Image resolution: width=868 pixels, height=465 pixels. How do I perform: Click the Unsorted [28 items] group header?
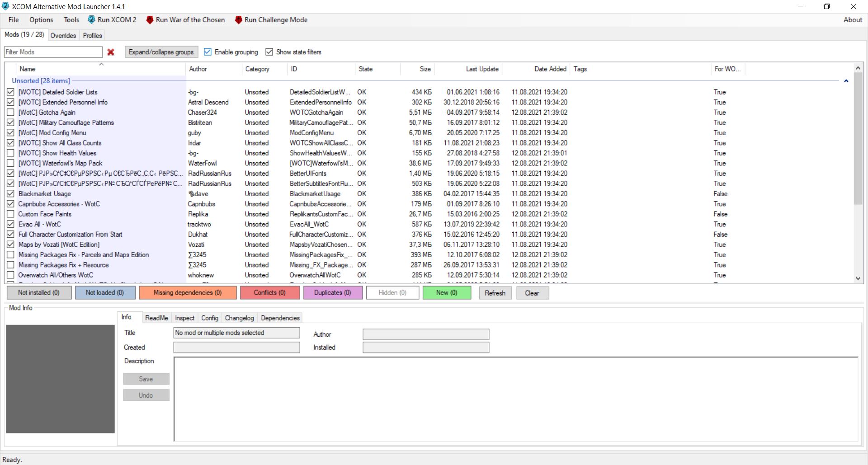[41, 81]
